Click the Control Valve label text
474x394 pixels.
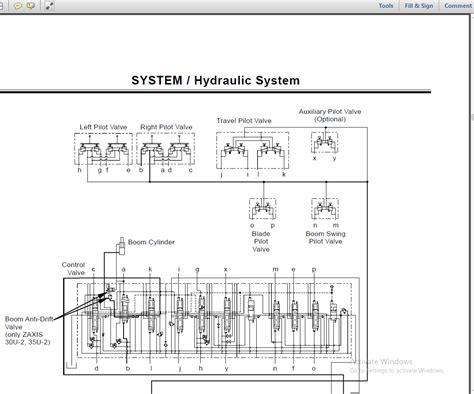pyautogui.click(x=73, y=268)
